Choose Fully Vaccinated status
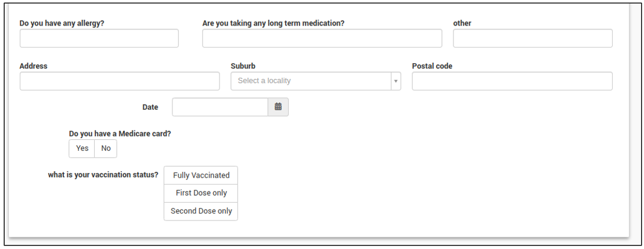Image resolution: width=644 pixels, height=249 pixels. (x=201, y=175)
